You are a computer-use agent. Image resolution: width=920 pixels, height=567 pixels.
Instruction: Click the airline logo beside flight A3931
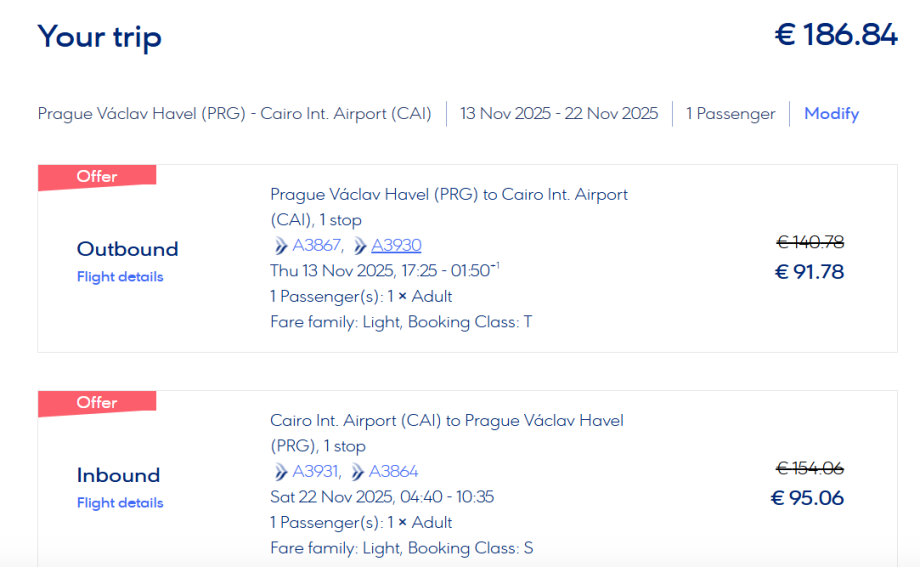[279, 472]
